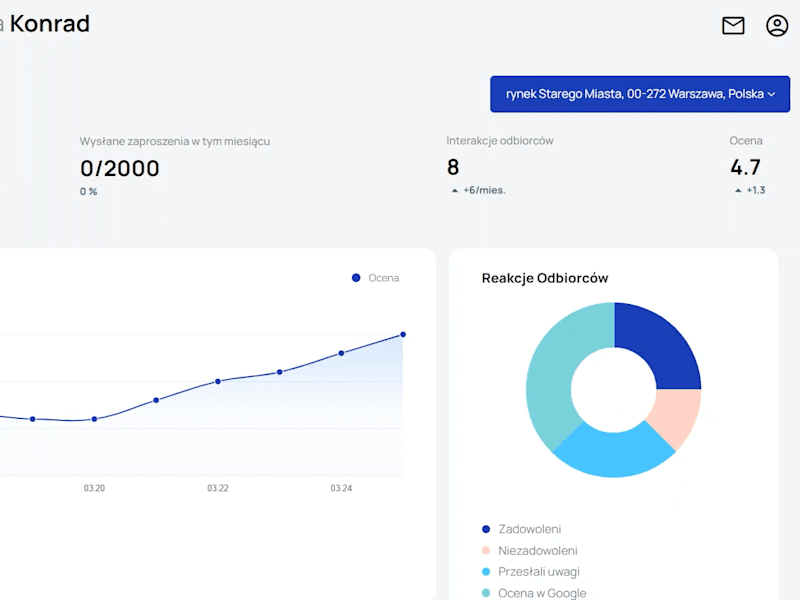Click the 0/2000 invitations value
Screen dimensions: 800x600
point(120,168)
